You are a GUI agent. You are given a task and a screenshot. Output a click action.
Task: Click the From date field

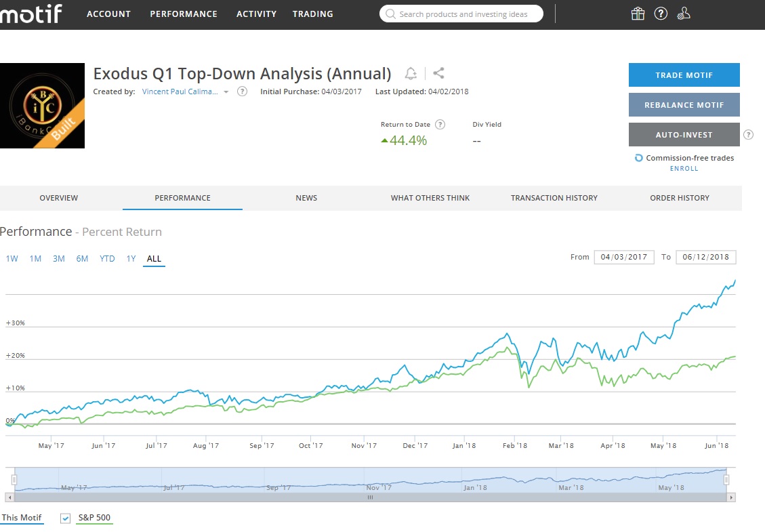[x=624, y=258]
